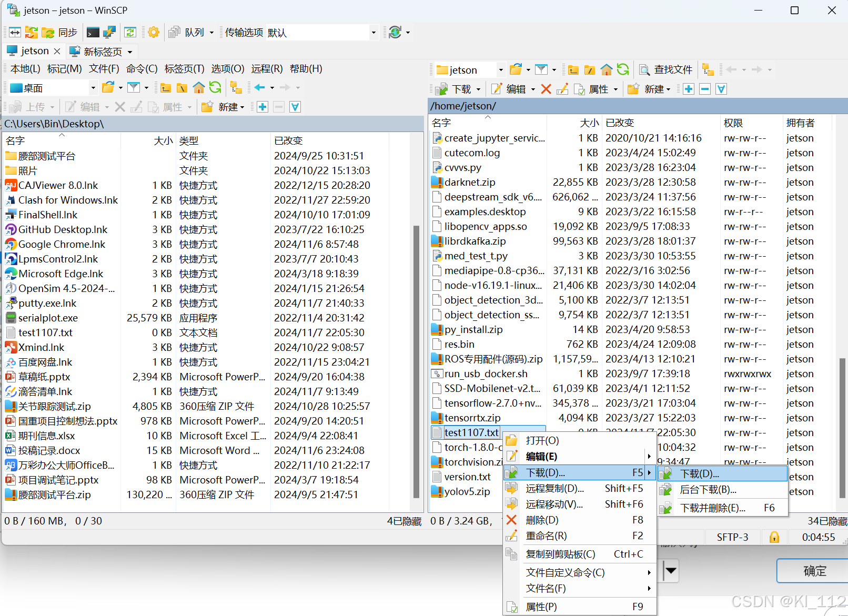Image resolution: width=848 pixels, height=616 pixels.
Task: Click the globe refresh session icon
Action: (x=395, y=33)
